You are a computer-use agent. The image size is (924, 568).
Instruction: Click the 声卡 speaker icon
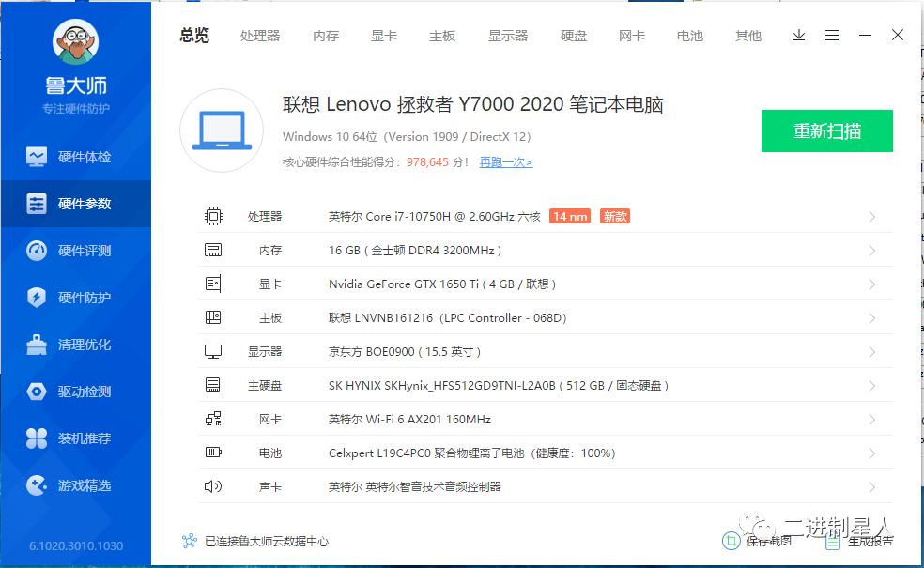213,486
